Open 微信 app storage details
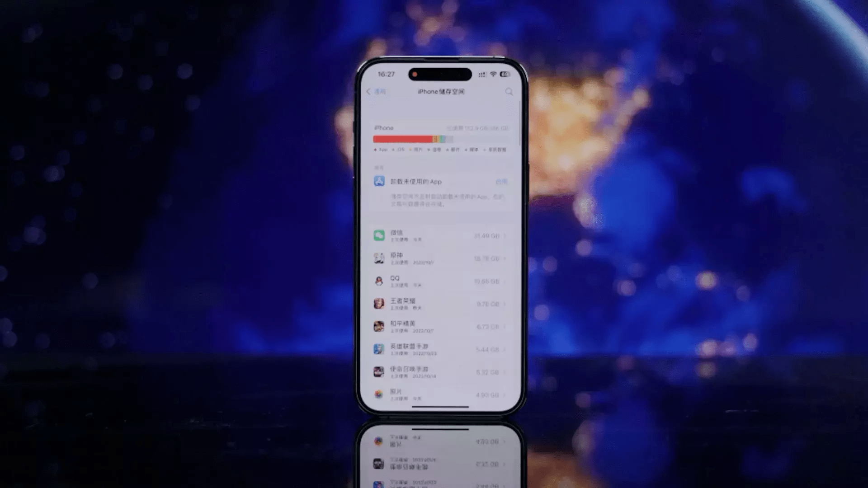The width and height of the screenshot is (868, 488). (440, 235)
